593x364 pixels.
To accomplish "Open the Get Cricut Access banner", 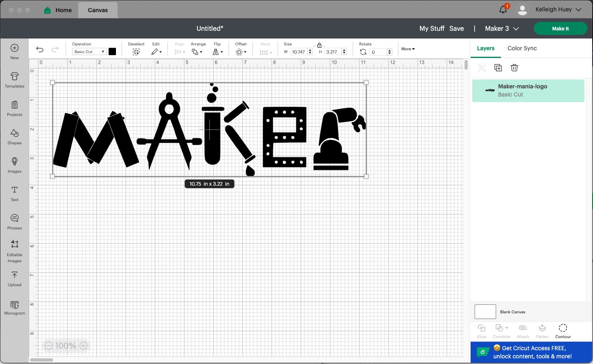I will [531, 352].
